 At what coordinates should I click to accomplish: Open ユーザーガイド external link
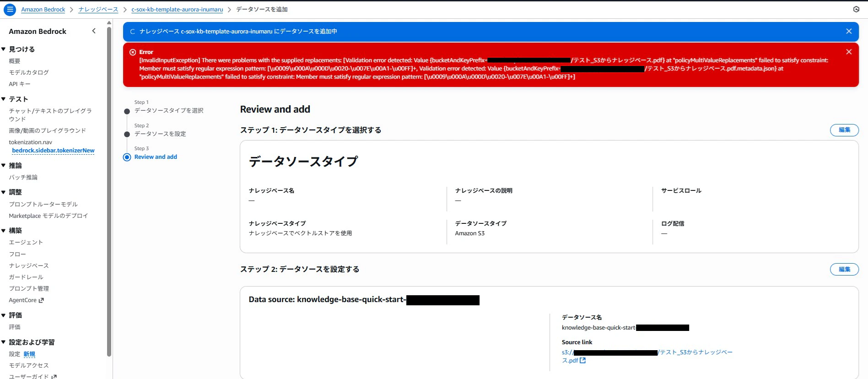[33, 376]
